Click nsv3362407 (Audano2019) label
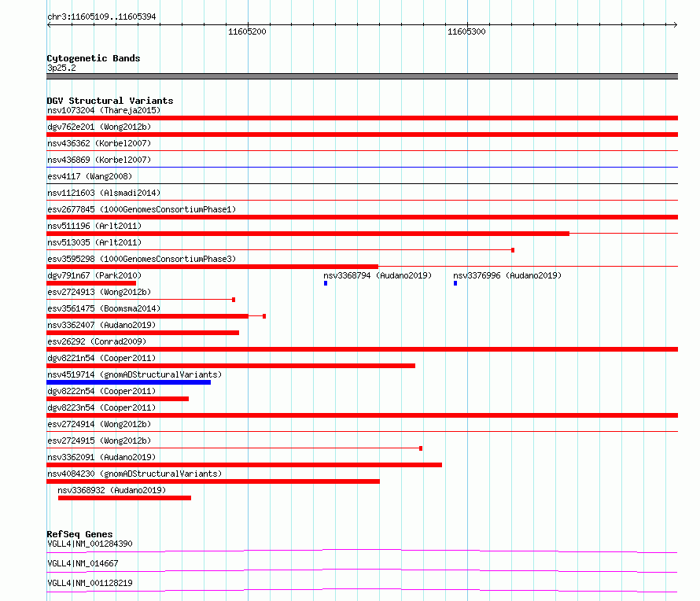The image size is (700, 601). pos(101,325)
